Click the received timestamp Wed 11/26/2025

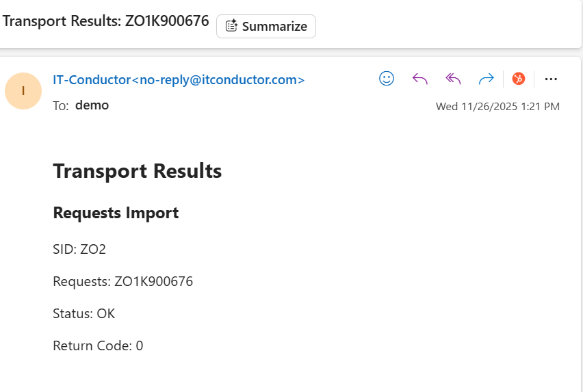tap(497, 106)
